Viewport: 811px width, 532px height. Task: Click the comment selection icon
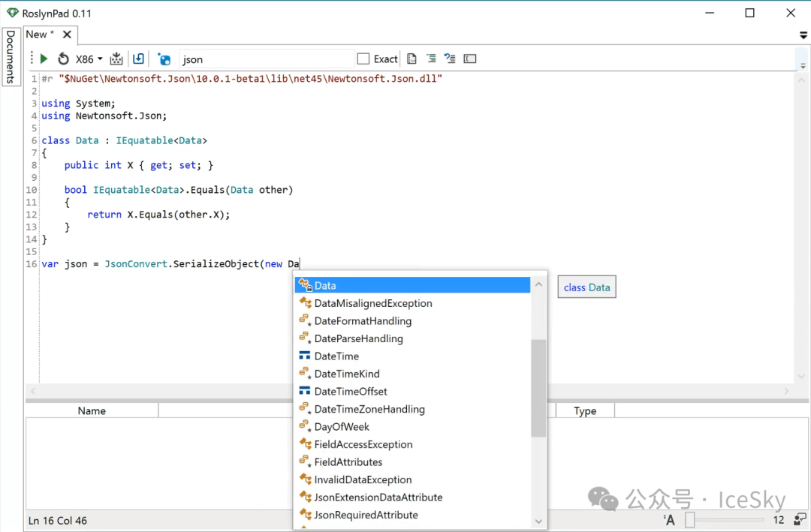tap(431, 59)
